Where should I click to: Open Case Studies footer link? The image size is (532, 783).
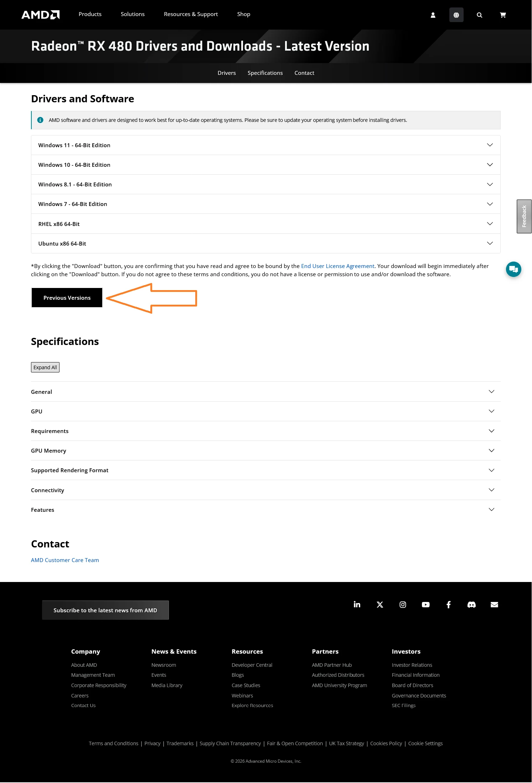(246, 685)
